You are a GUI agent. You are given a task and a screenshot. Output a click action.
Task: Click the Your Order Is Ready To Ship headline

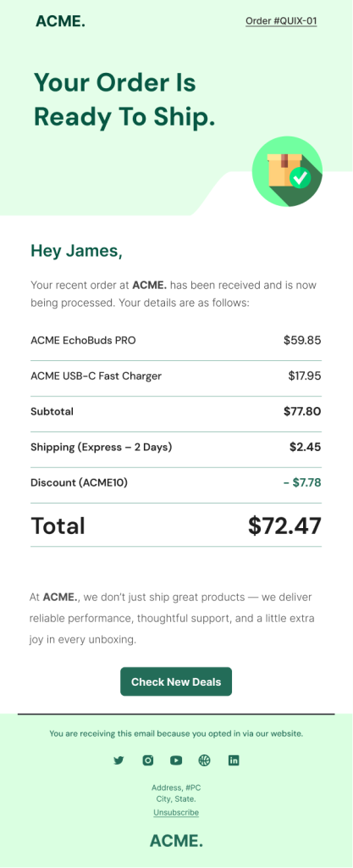(x=124, y=100)
